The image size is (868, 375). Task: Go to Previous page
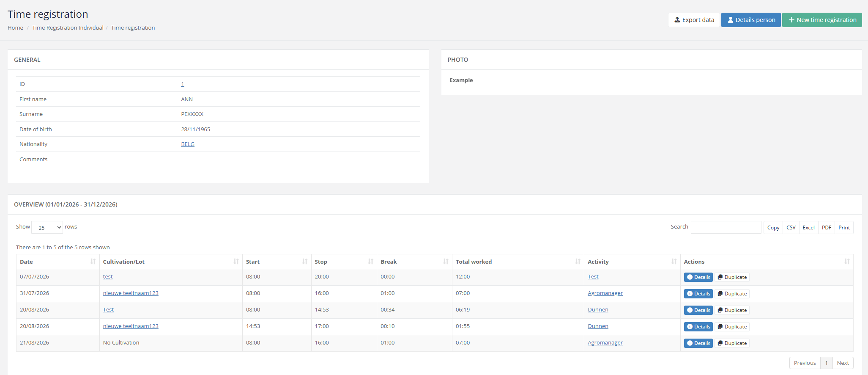coord(805,363)
